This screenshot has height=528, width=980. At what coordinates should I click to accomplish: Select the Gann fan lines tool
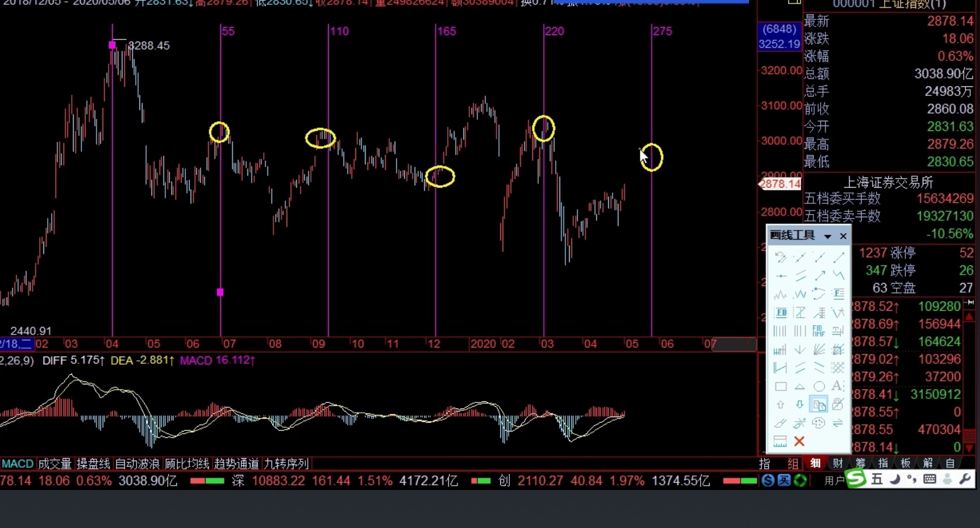click(819, 349)
